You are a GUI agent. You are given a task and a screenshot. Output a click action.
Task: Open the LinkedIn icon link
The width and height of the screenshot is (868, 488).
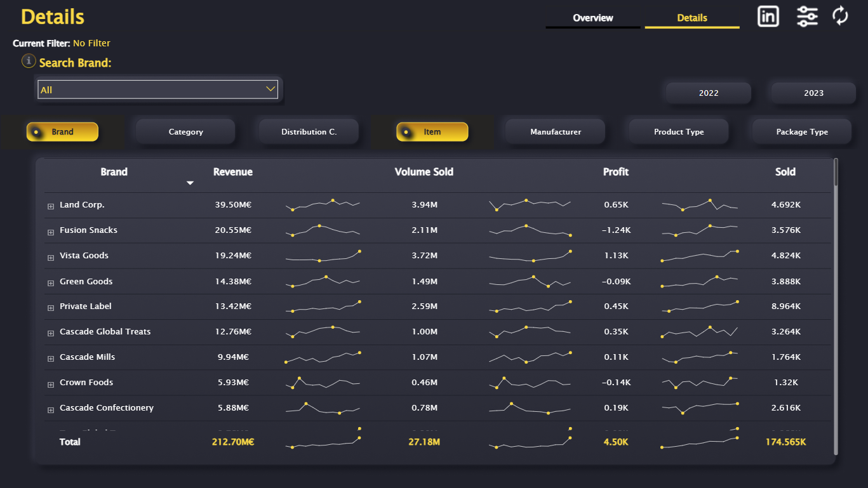click(x=768, y=16)
